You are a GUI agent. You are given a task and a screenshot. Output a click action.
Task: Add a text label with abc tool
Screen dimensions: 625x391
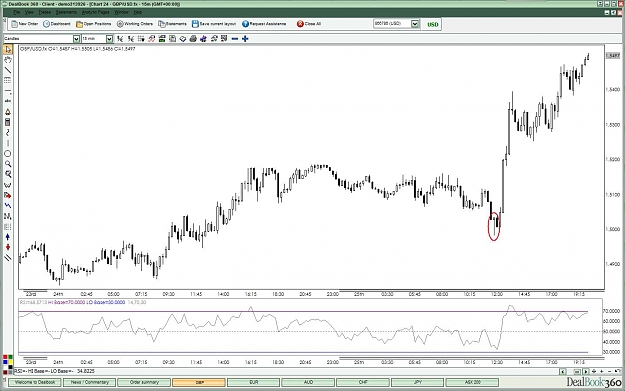(8, 101)
